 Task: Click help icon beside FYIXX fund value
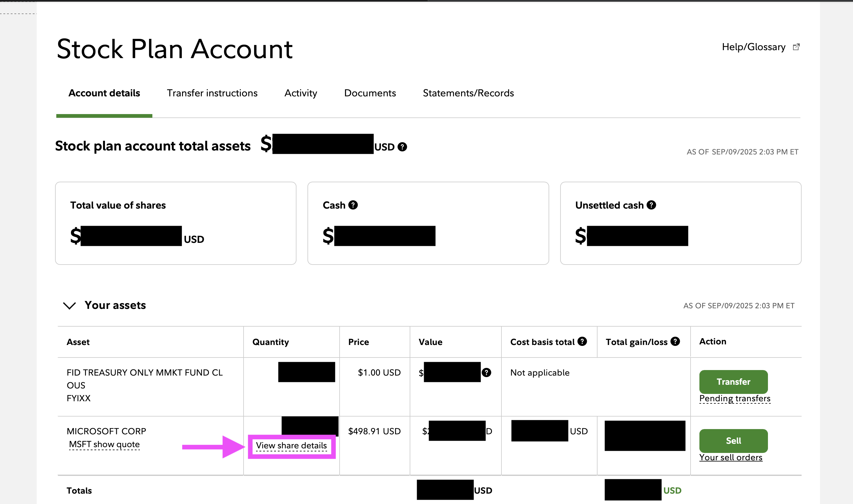click(486, 372)
